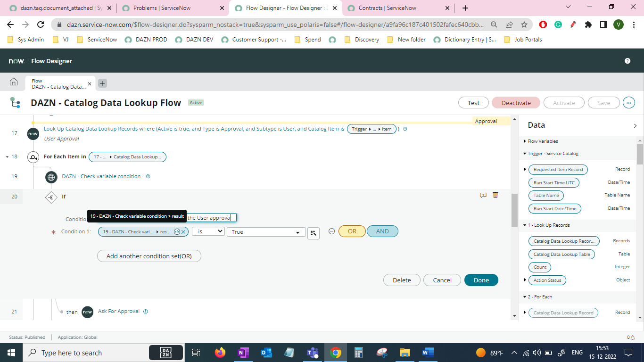Open the Sys Admin bookmarks folder

[x=26, y=40]
